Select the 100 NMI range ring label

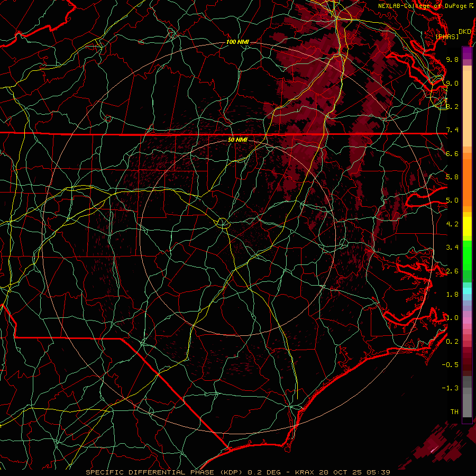click(237, 42)
